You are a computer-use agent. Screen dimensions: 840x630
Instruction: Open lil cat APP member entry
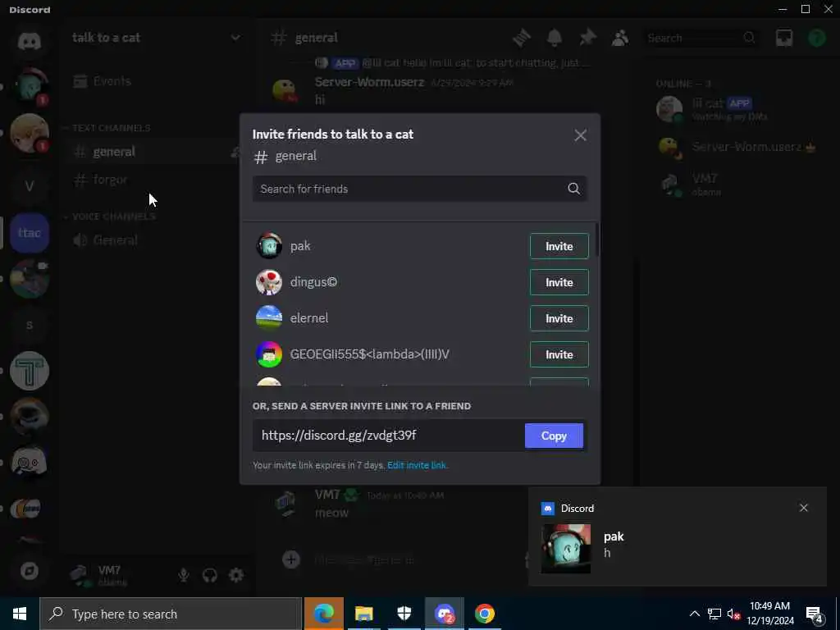(739, 109)
